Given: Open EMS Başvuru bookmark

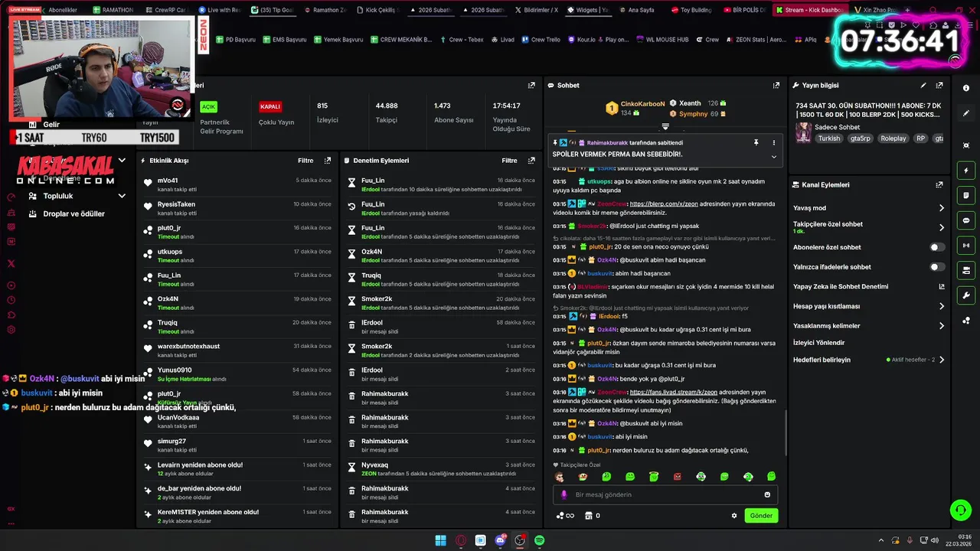Looking at the screenshot, I should (284, 39).
